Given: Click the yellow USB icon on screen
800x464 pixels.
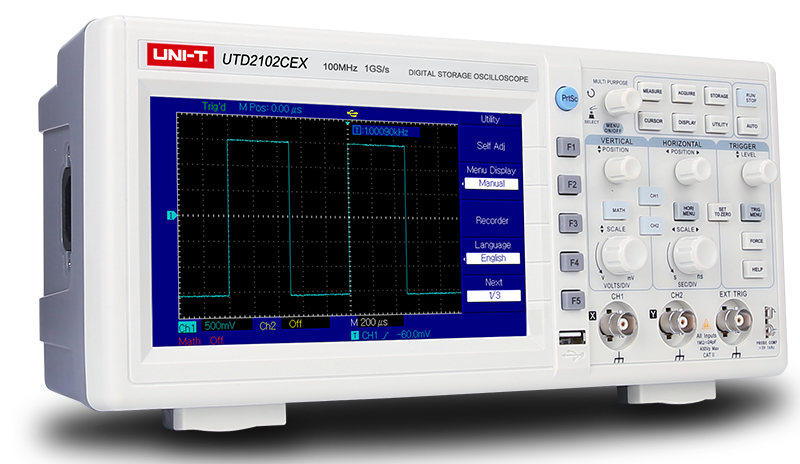Looking at the screenshot, I should (352, 113).
